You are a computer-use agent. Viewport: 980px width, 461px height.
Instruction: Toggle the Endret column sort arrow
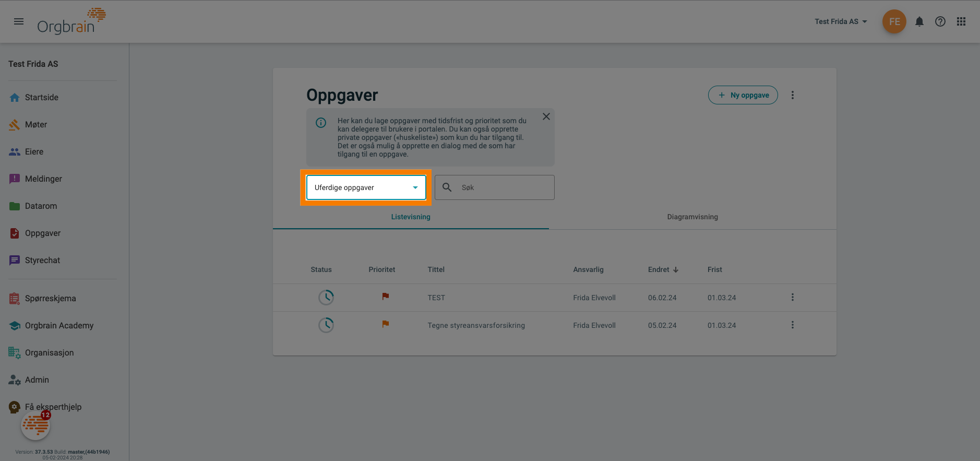pos(676,270)
